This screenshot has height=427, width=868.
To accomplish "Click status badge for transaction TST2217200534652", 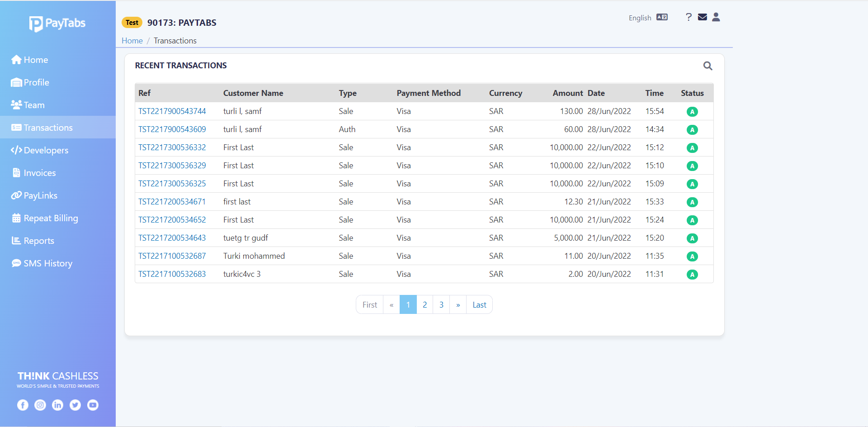I will point(692,220).
